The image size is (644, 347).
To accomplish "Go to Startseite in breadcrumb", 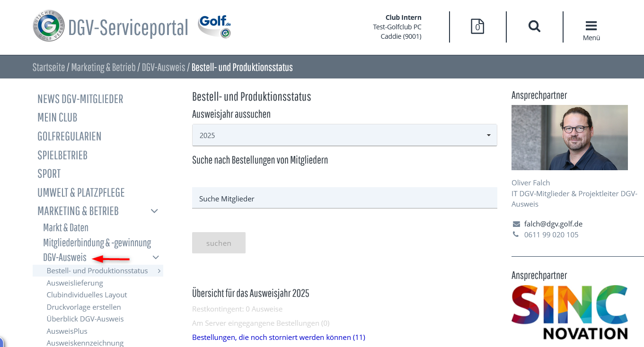I will tap(48, 67).
